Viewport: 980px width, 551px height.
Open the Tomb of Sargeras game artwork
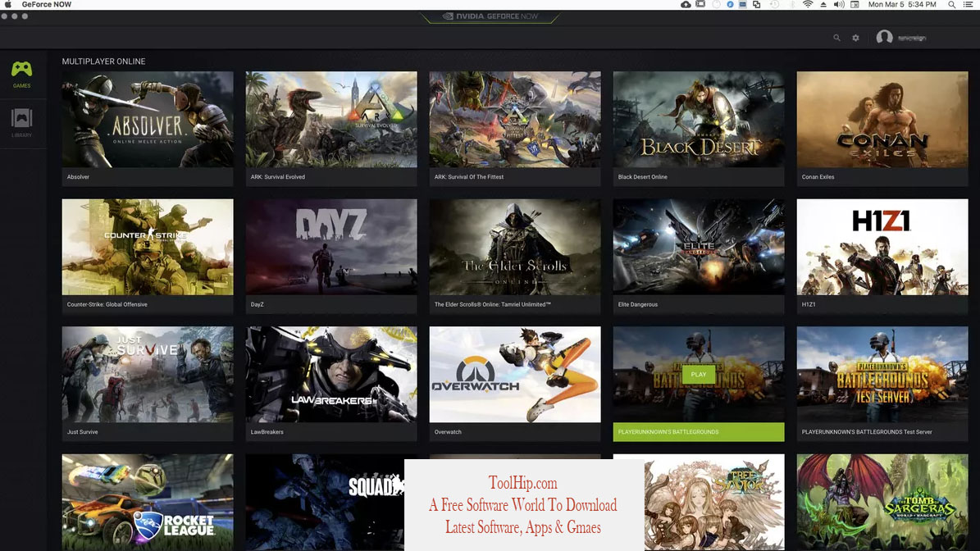(x=882, y=502)
